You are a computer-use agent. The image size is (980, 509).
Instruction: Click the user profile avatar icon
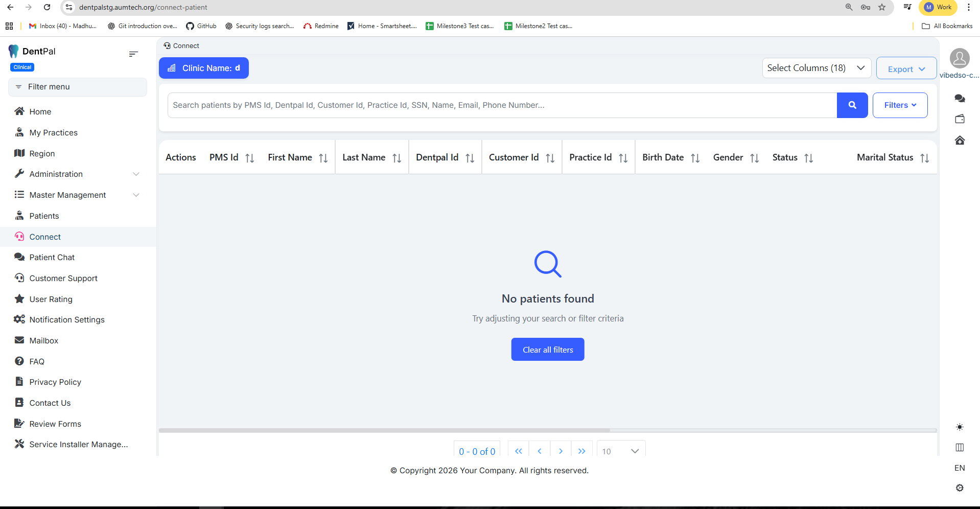tap(959, 59)
